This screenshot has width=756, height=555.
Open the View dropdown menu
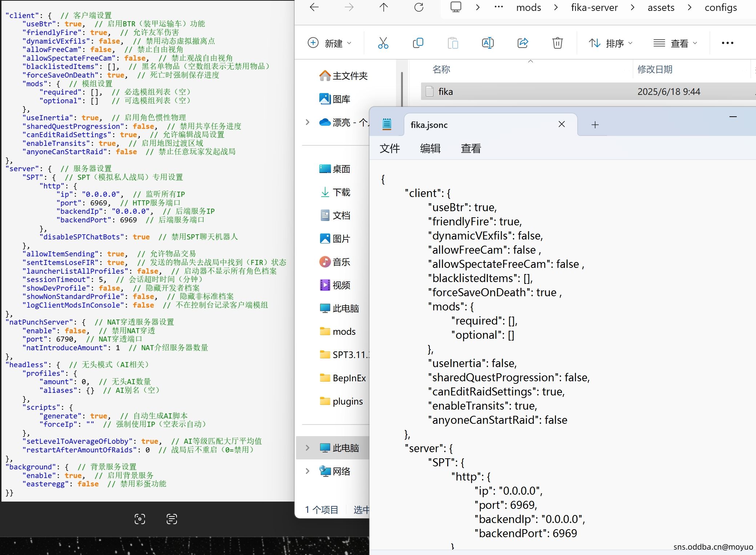tap(675, 43)
